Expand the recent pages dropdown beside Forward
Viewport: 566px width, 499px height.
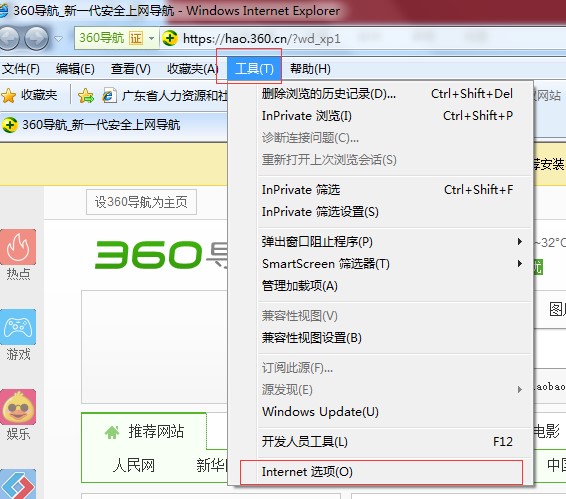point(58,38)
